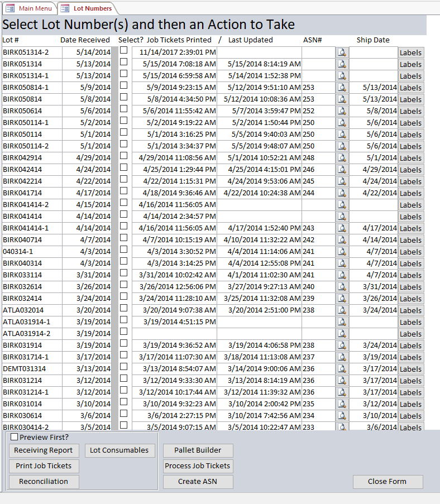The width and height of the screenshot is (440, 504).
Task: Switch to the Main Menu tab
Action: 30,8
